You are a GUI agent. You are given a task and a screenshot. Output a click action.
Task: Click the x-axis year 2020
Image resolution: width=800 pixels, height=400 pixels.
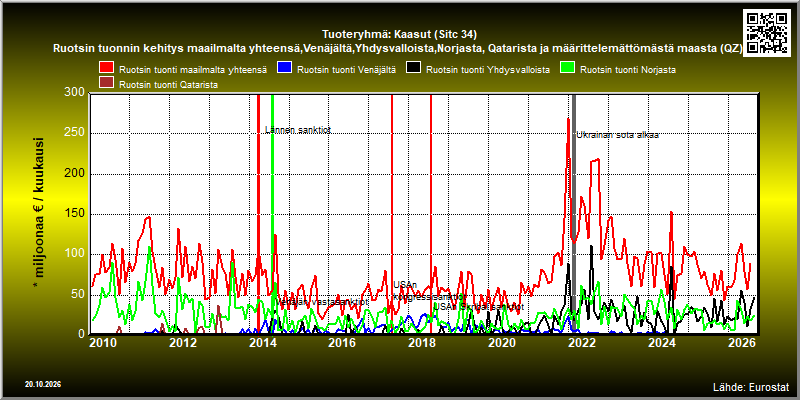502,342
